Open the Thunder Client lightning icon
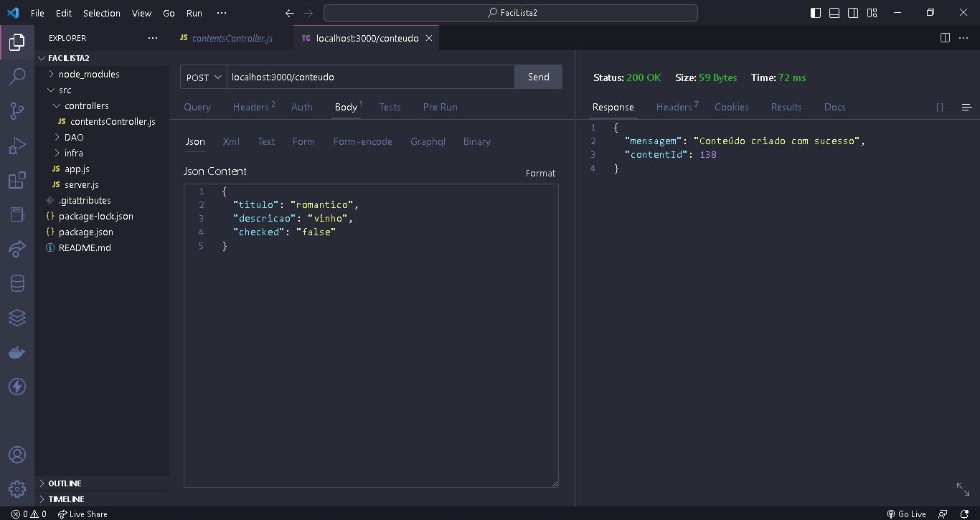Screen dimensions: 980x520 coord(17,387)
